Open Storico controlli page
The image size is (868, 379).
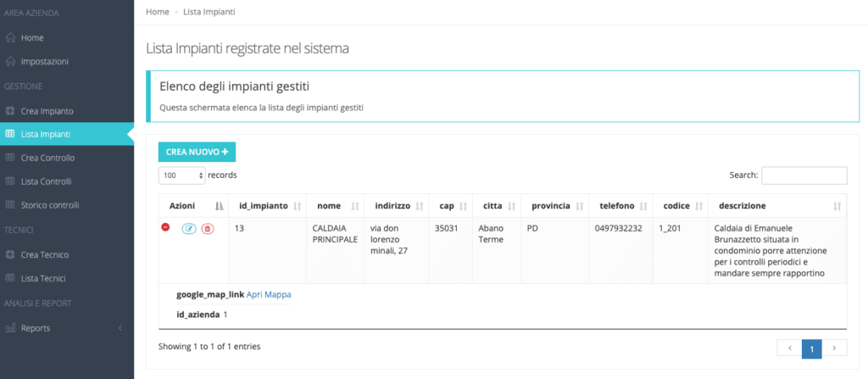click(49, 205)
